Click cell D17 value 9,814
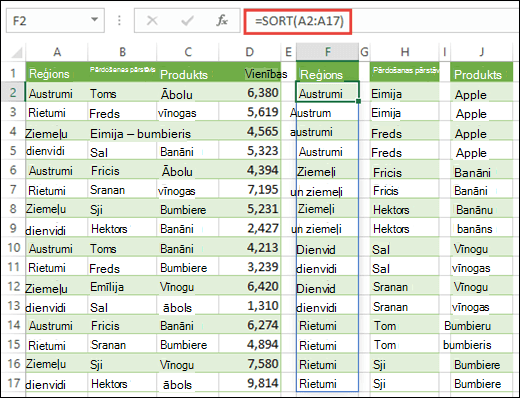520x398 pixels. click(x=249, y=383)
